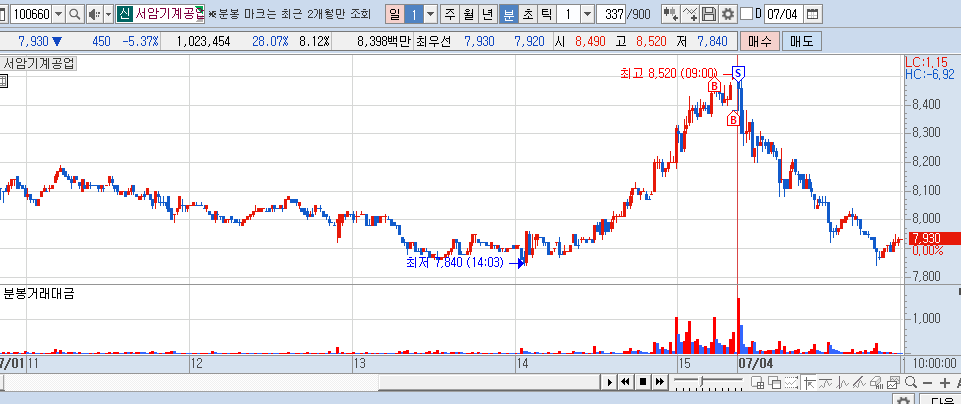Click the stop button in replay controls
The height and width of the screenshot is (404, 961).
(642, 383)
